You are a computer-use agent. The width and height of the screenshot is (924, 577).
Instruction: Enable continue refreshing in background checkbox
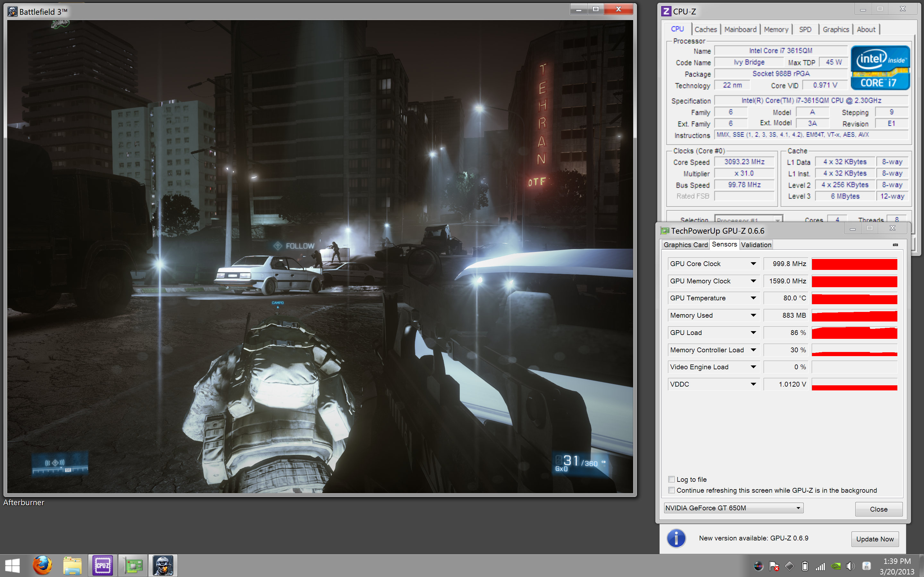tap(672, 490)
